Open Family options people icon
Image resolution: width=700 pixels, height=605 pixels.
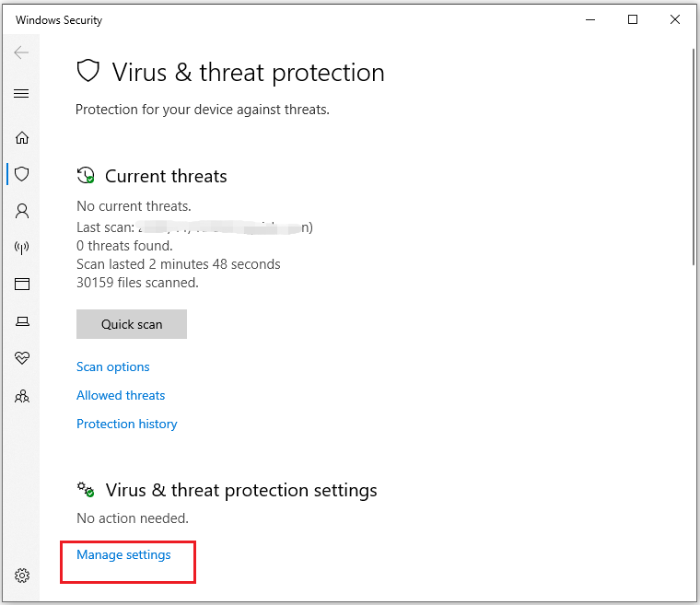[x=22, y=397]
